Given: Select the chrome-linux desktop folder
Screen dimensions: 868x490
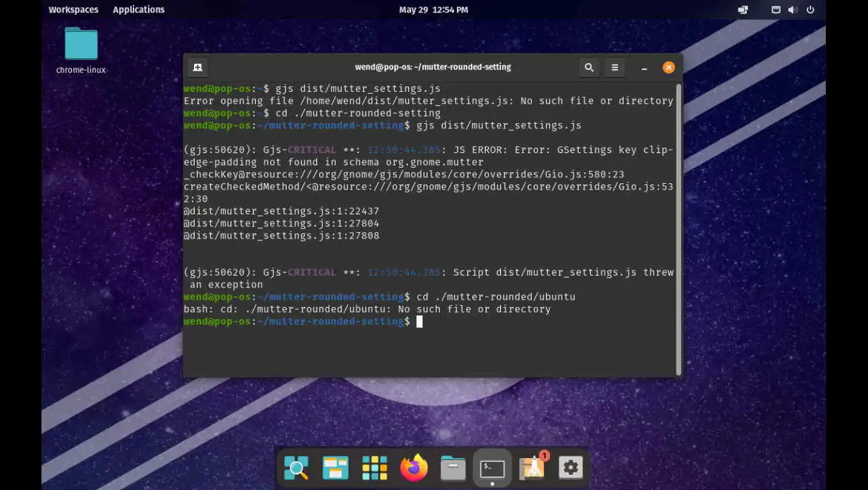Looking at the screenshot, I should point(81,51).
